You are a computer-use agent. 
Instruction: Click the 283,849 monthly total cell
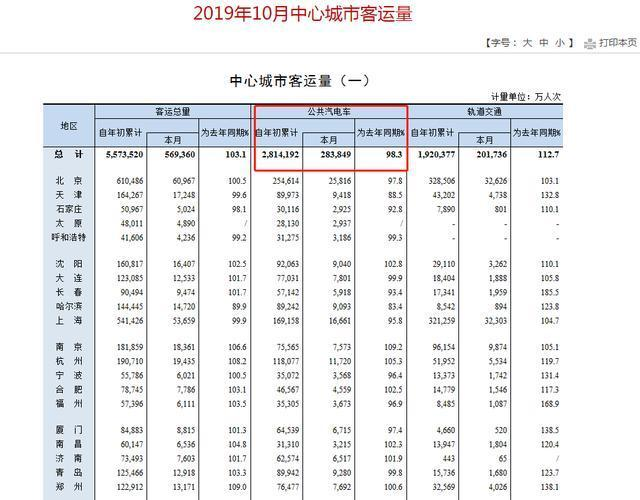pos(331,155)
